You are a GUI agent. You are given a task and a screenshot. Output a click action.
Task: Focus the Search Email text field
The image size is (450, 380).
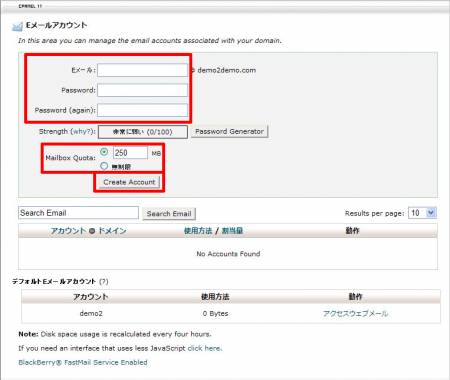78,213
